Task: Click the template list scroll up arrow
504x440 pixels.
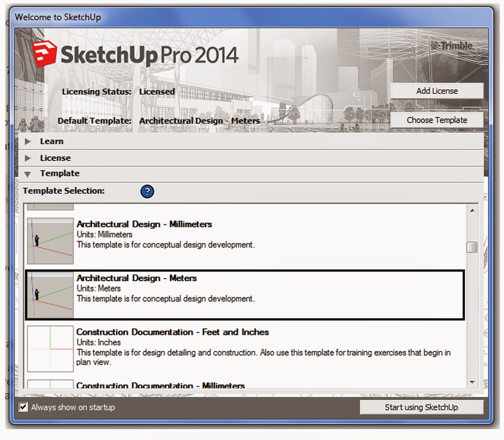Action: (472, 210)
